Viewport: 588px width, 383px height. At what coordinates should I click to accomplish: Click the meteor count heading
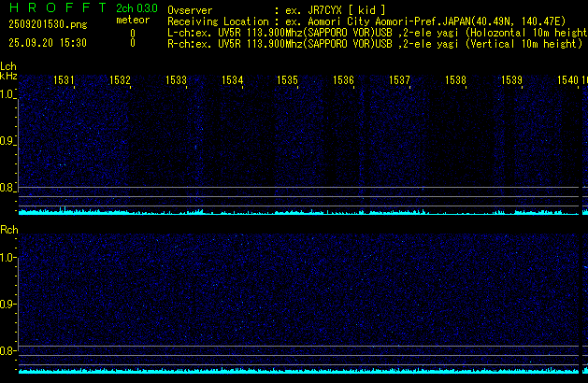click(x=132, y=20)
